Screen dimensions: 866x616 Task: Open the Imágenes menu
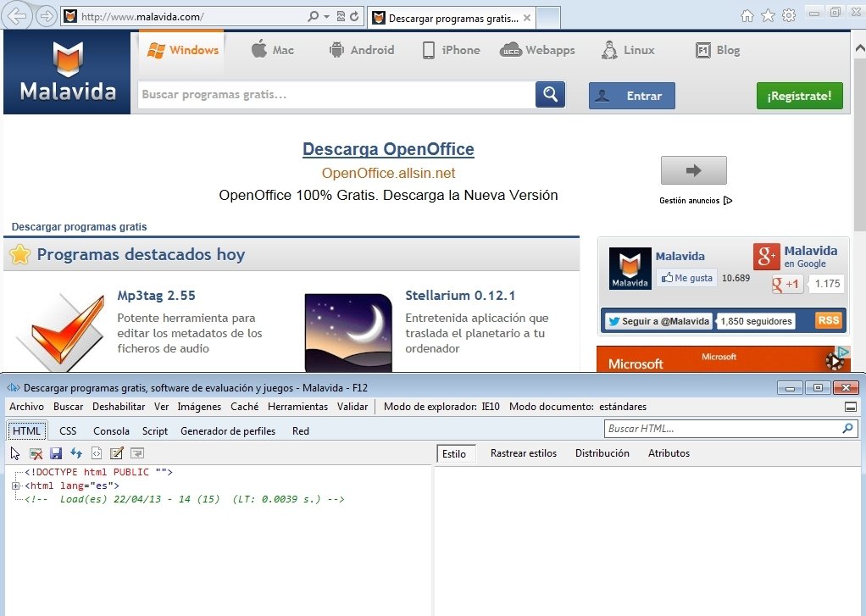click(199, 407)
